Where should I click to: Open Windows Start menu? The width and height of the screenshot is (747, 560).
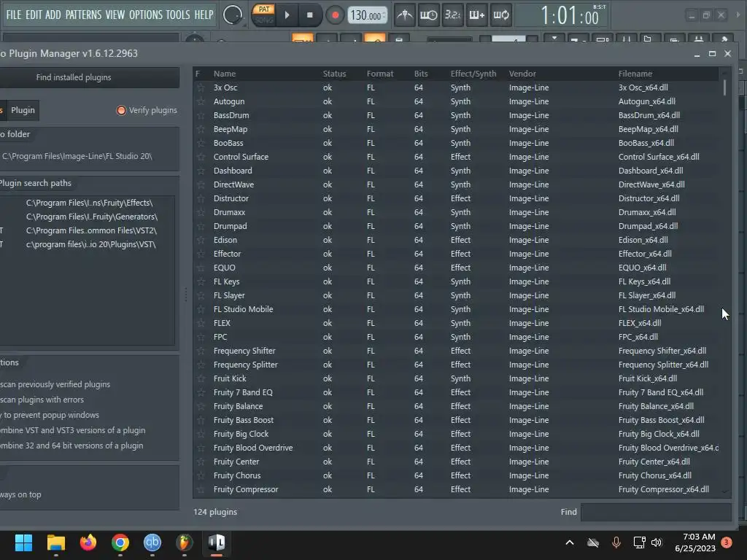tap(23, 542)
